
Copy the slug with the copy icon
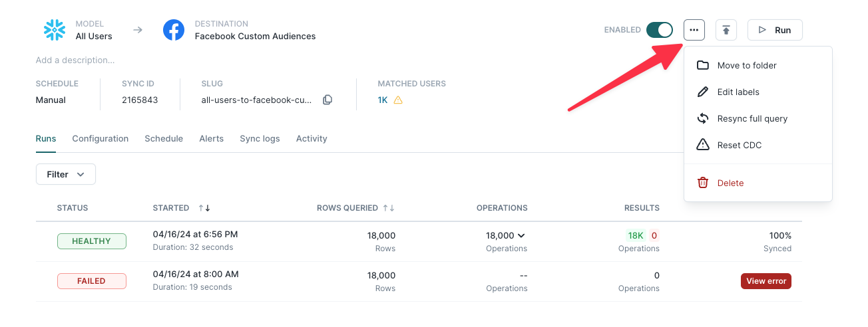tap(327, 100)
